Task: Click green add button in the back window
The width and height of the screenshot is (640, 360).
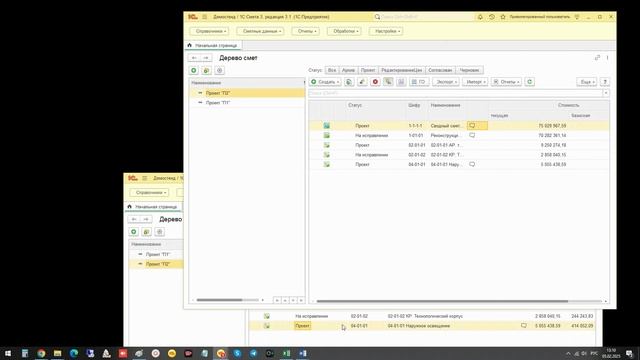Action: (x=133, y=232)
